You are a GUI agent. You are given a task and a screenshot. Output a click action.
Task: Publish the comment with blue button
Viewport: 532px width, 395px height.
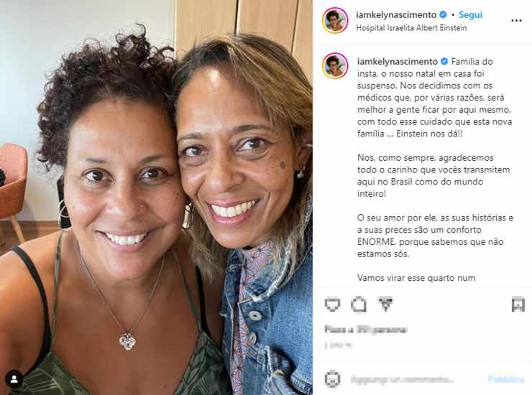tap(506, 378)
